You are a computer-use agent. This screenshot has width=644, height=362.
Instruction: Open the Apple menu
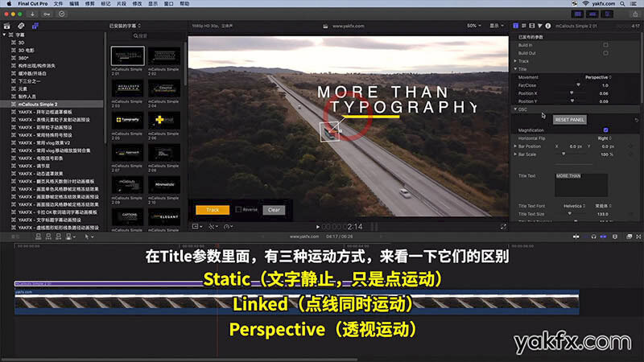(x=9, y=4)
